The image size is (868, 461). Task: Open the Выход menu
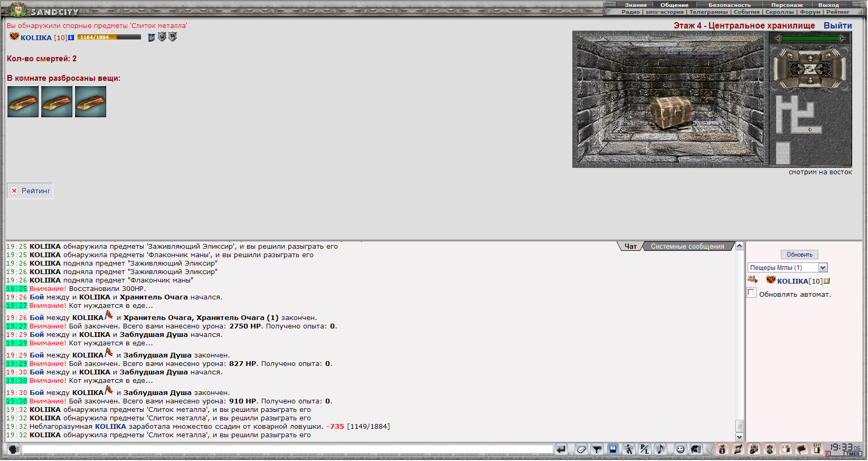pos(828,5)
